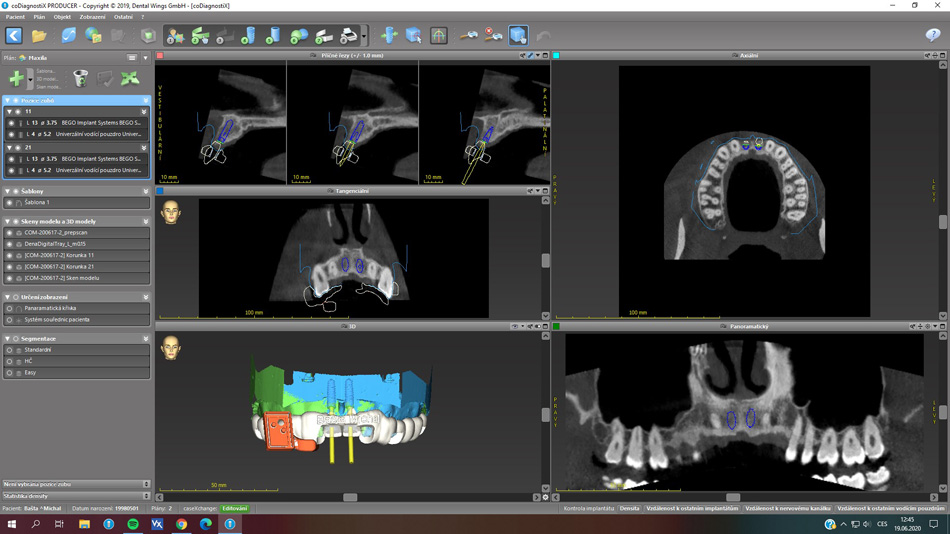Click the Denzita button in status bar
This screenshot has height=534, width=950.
tap(629, 509)
